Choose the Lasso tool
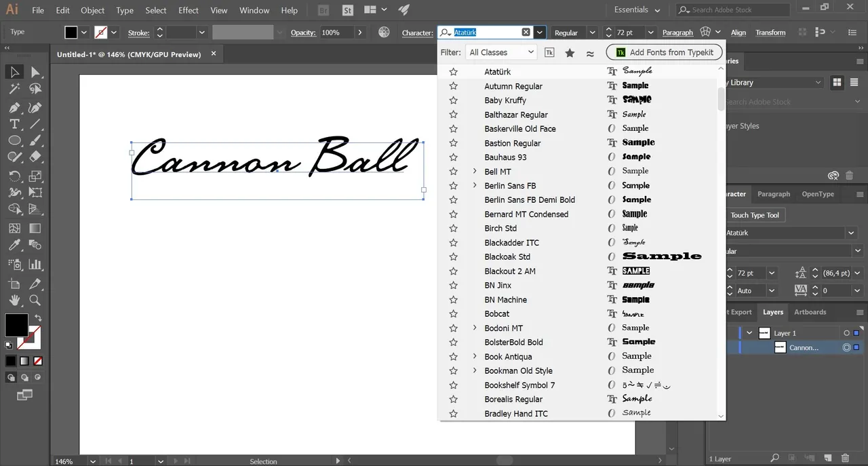This screenshot has height=466, width=868. (35, 89)
